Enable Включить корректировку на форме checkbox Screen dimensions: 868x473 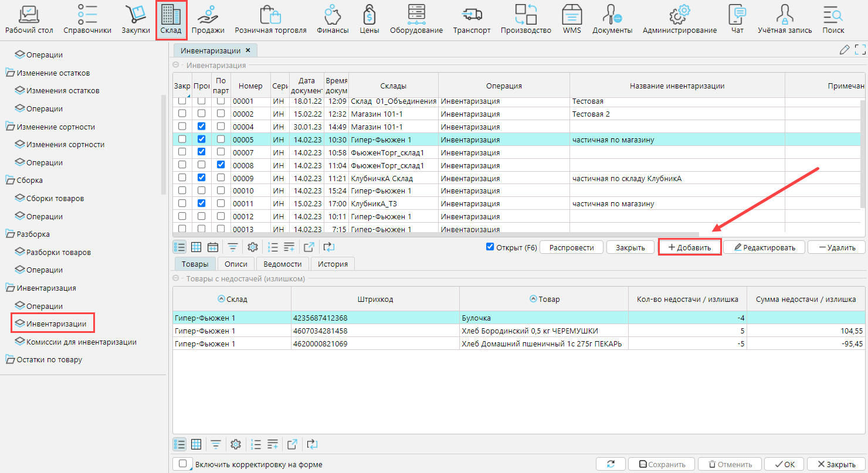183,464
